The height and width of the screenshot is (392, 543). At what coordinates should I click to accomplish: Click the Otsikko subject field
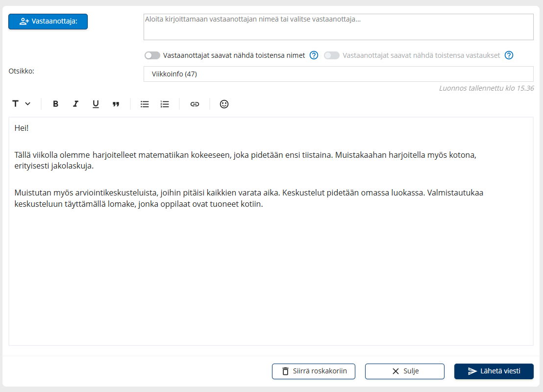(338, 74)
